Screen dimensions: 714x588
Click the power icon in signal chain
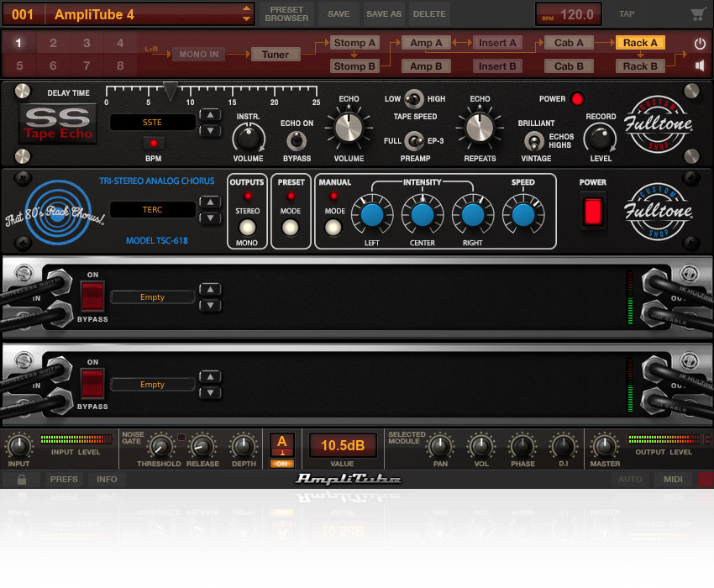(x=700, y=44)
